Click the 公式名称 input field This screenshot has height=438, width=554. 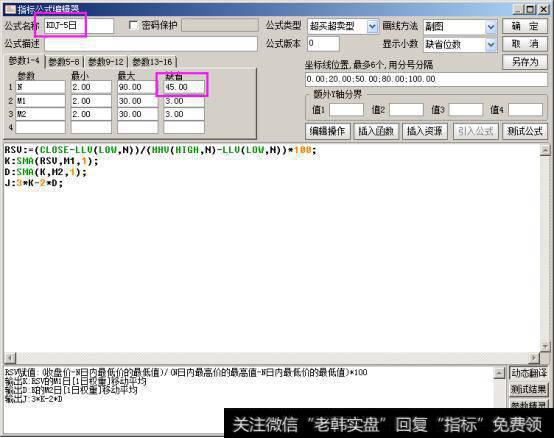point(79,26)
